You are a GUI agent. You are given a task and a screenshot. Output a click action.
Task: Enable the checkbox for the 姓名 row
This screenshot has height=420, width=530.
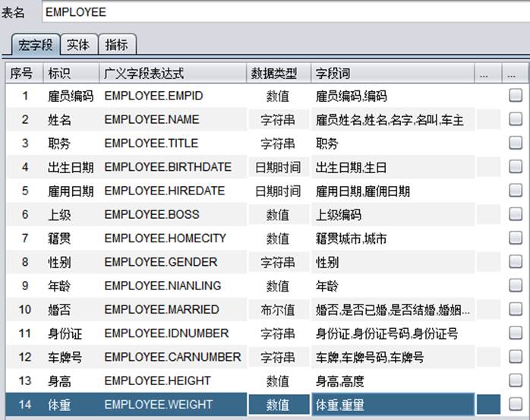point(515,119)
